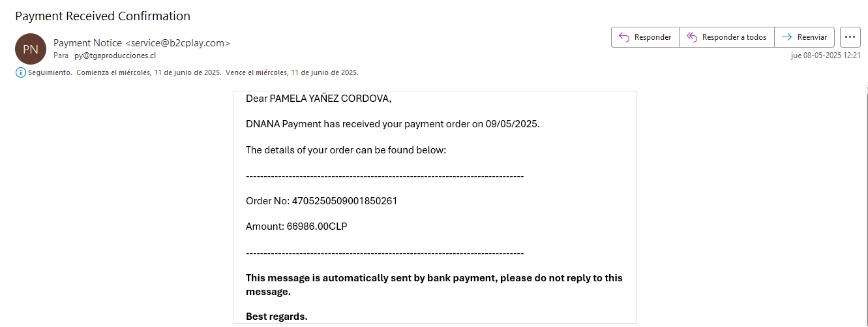Select the Order No 4705250509001850261 text
868x327 pixels.
click(322, 201)
